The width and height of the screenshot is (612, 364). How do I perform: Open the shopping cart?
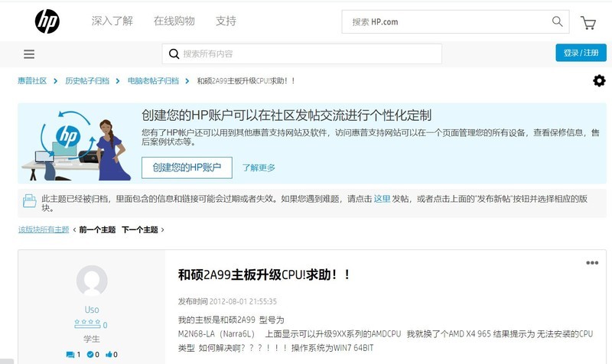[588, 23]
